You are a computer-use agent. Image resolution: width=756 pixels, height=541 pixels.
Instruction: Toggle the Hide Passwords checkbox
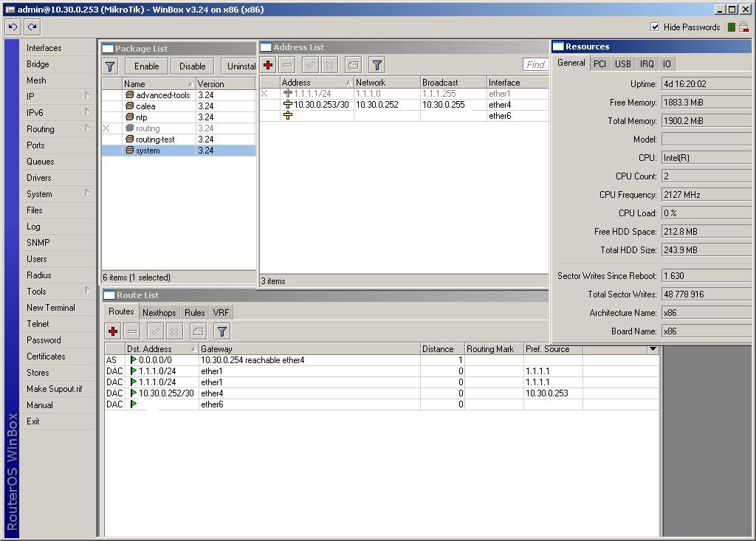655,27
